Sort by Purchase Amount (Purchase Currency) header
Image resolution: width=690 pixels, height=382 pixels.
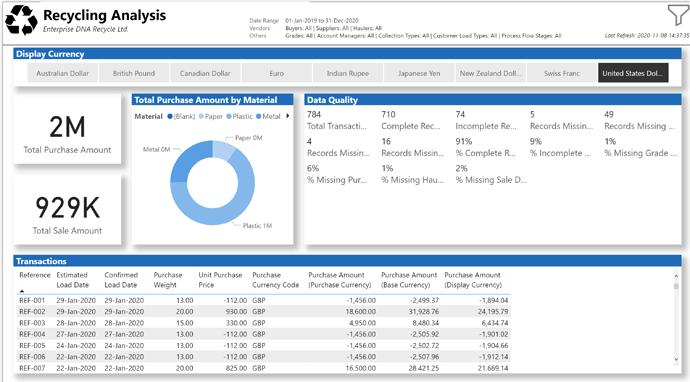[x=340, y=280]
